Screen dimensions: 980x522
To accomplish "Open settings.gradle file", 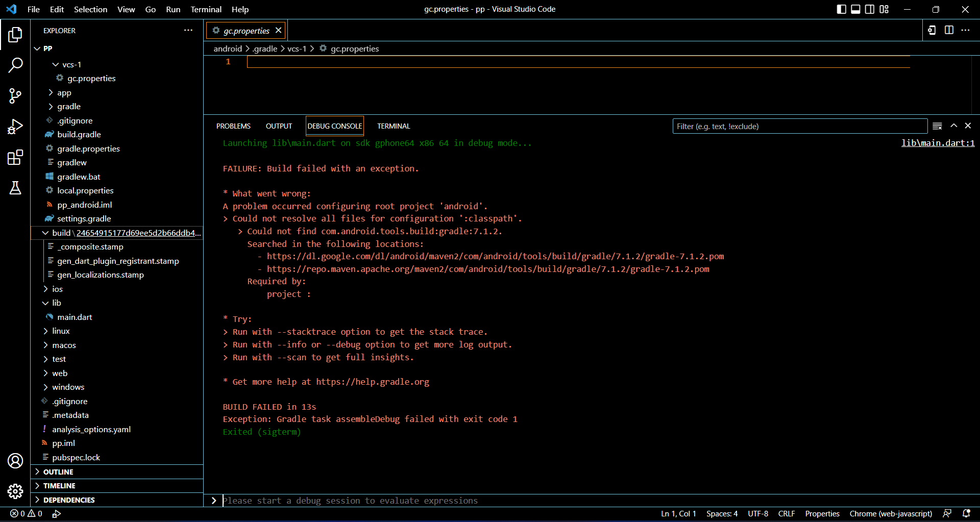I will point(117,219).
